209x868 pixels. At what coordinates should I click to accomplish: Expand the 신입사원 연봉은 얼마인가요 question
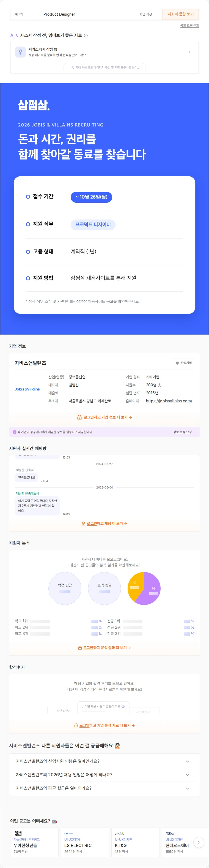104,761
